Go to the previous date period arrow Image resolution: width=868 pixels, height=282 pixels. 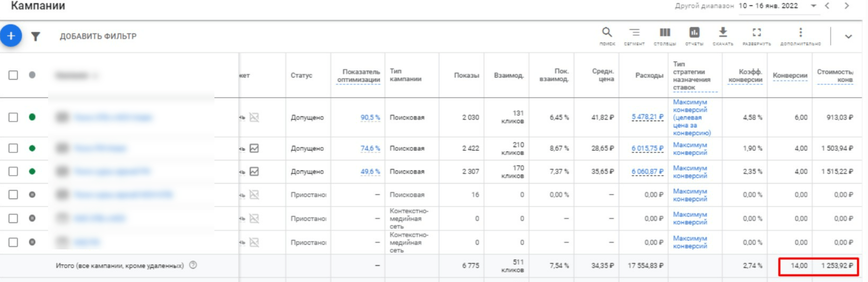pyautogui.click(x=827, y=6)
